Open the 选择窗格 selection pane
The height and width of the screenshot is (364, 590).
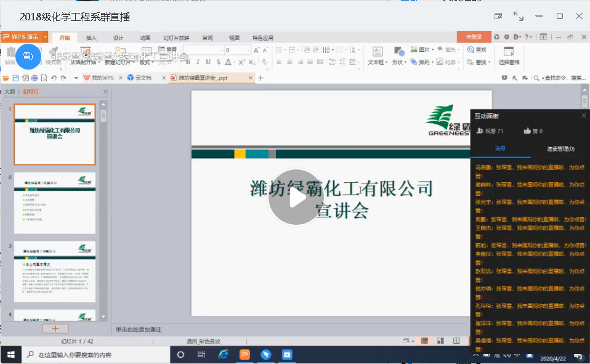pyautogui.click(x=509, y=54)
